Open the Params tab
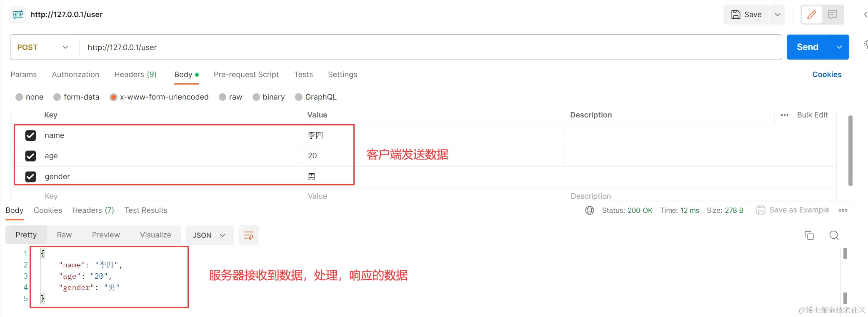Image resolution: width=868 pixels, height=317 pixels. 23,75
